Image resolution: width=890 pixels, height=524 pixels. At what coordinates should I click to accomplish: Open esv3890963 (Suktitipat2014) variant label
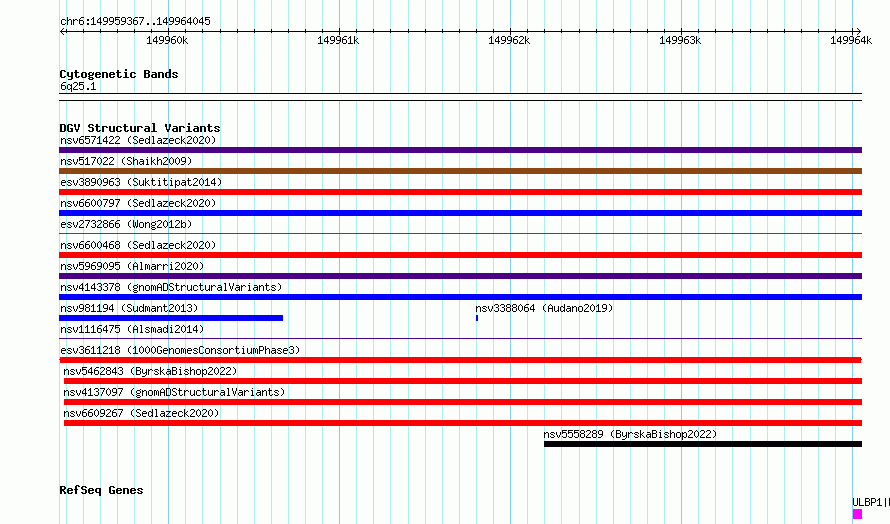(x=141, y=182)
